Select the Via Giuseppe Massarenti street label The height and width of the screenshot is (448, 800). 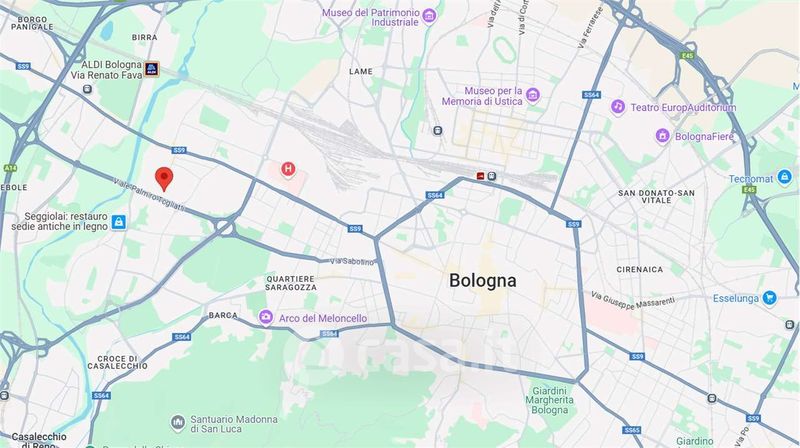coord(633,301)
